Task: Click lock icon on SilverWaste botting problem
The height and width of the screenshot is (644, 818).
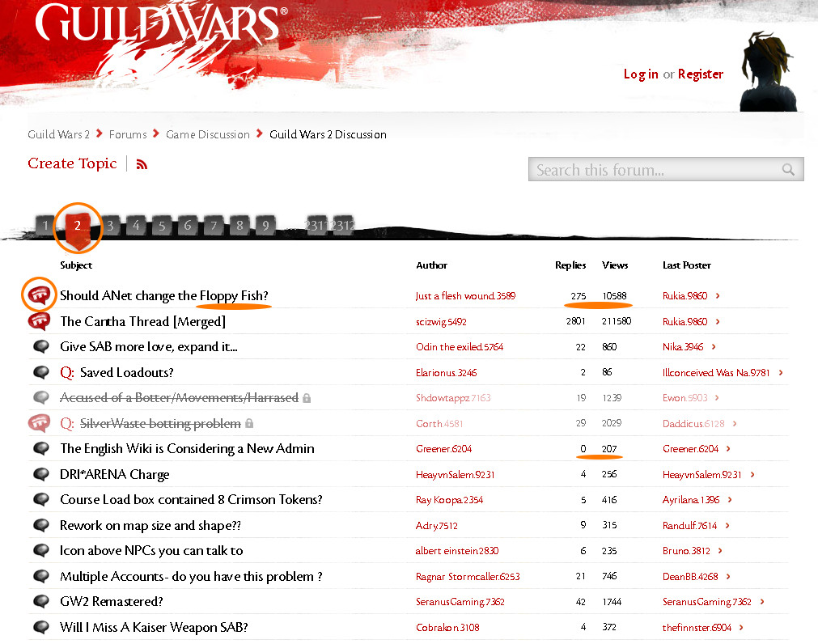Action: tap(249, 423)
